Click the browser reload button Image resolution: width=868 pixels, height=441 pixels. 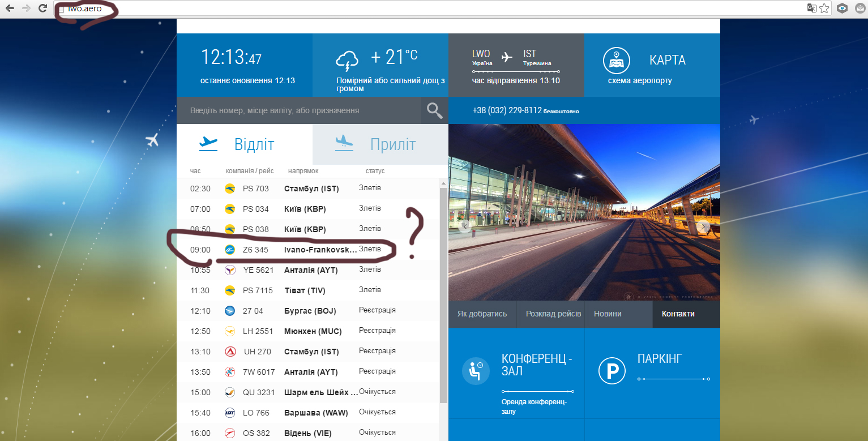click(42, 8)
